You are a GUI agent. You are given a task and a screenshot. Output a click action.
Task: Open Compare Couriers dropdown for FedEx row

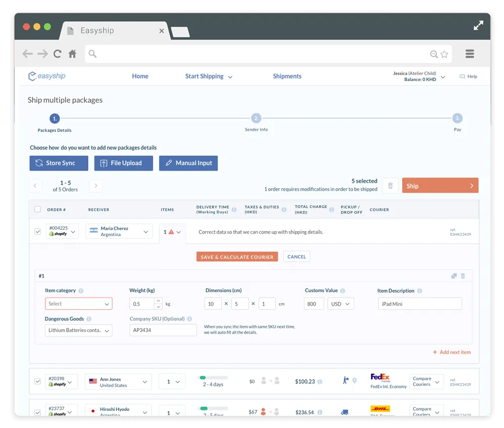(x=426, y=382)
